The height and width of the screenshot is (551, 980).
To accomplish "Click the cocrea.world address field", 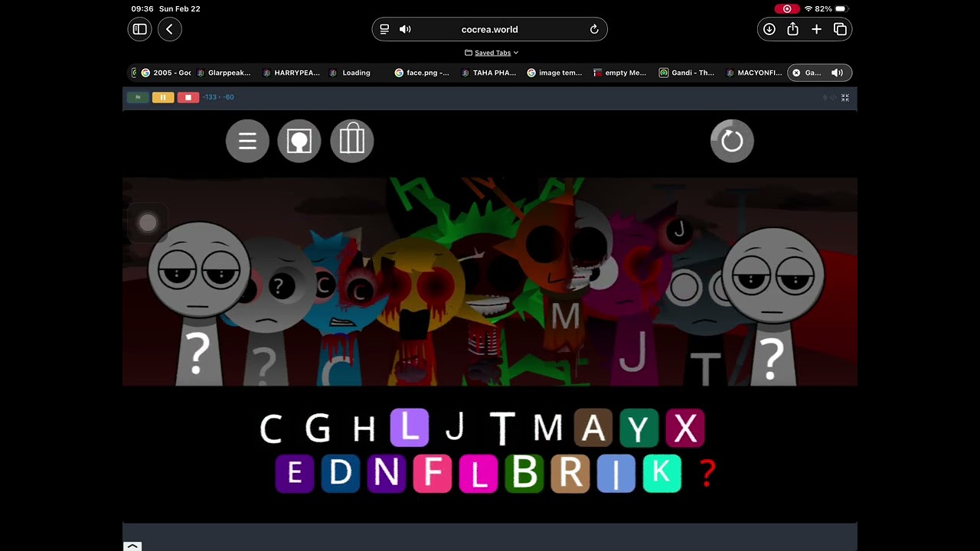I will [490, 29].
